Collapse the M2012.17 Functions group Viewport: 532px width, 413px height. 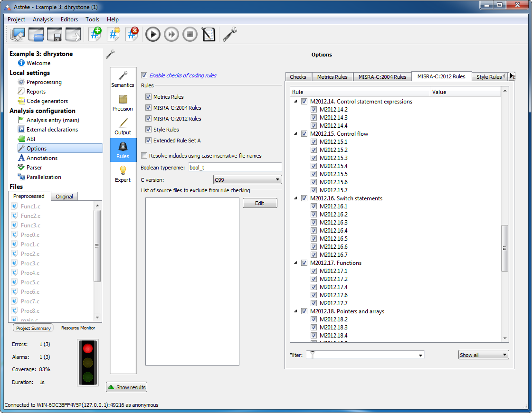click(295, 263)
